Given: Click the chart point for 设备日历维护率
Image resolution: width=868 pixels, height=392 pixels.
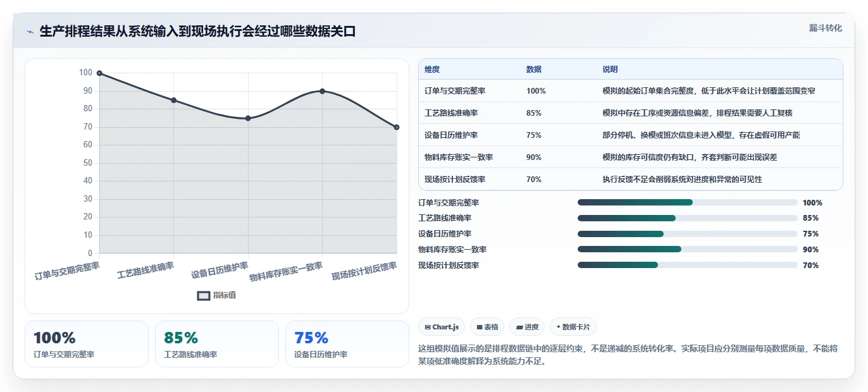Looking at the screenshot, I should tap(248, 118).
